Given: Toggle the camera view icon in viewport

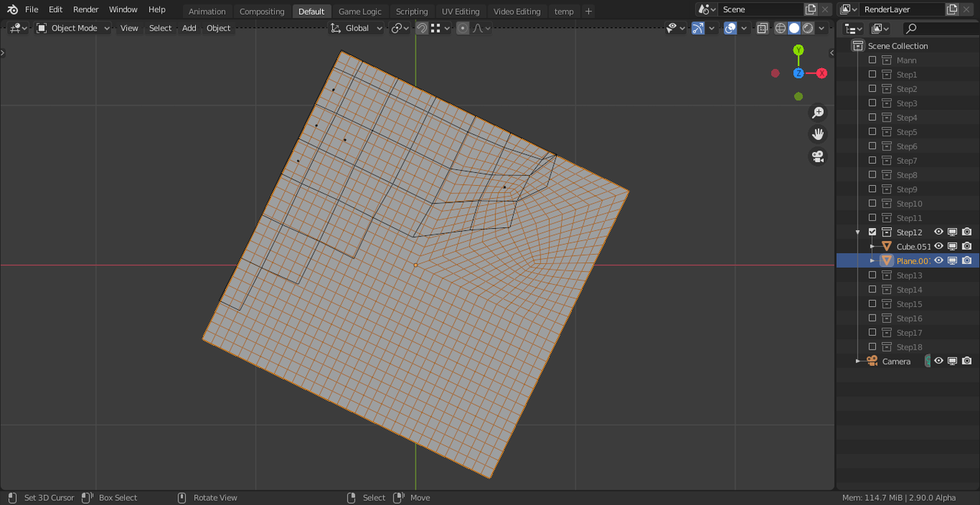Looking at the screenshot, I should tap(818, 157).
